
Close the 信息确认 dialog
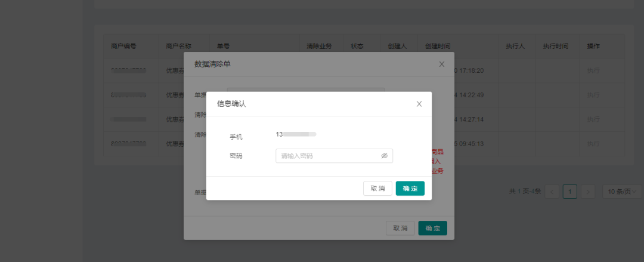coord(419,104)
